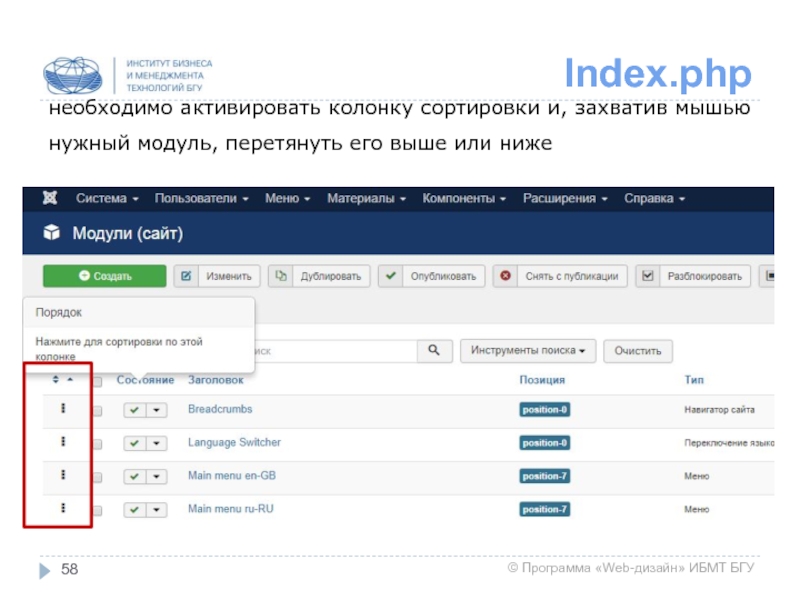Click the 'Опубликовать' toolbar button

click(x=432, y=276)
